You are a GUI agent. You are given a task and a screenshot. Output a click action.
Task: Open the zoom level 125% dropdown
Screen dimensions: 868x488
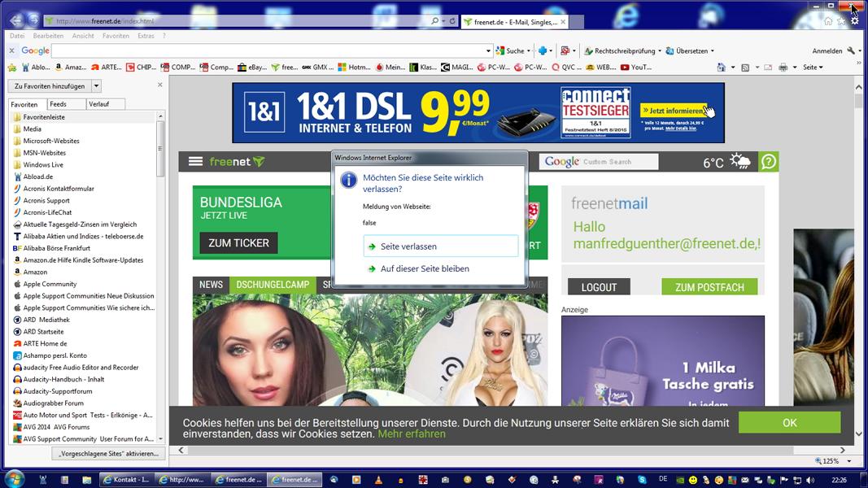[x=849, y=461]
